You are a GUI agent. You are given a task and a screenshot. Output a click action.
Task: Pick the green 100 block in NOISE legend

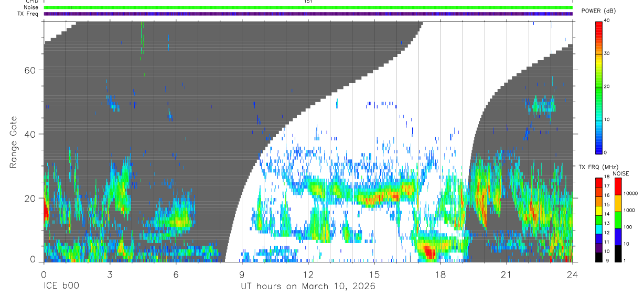pos(617,220)
